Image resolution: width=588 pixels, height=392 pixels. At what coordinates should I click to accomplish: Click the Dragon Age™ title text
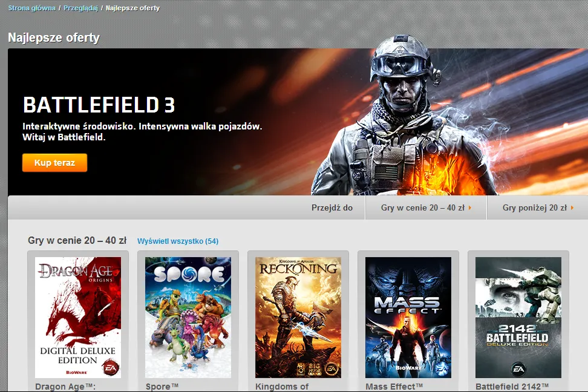65,387
